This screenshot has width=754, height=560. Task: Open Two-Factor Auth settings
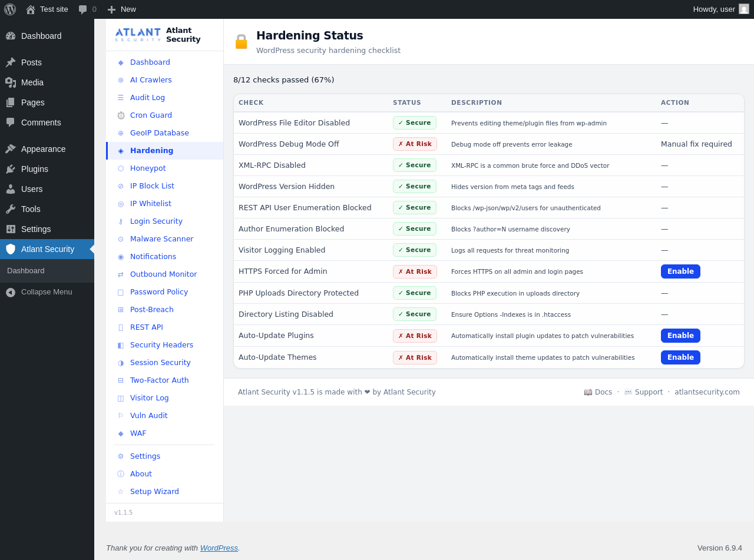165,380
